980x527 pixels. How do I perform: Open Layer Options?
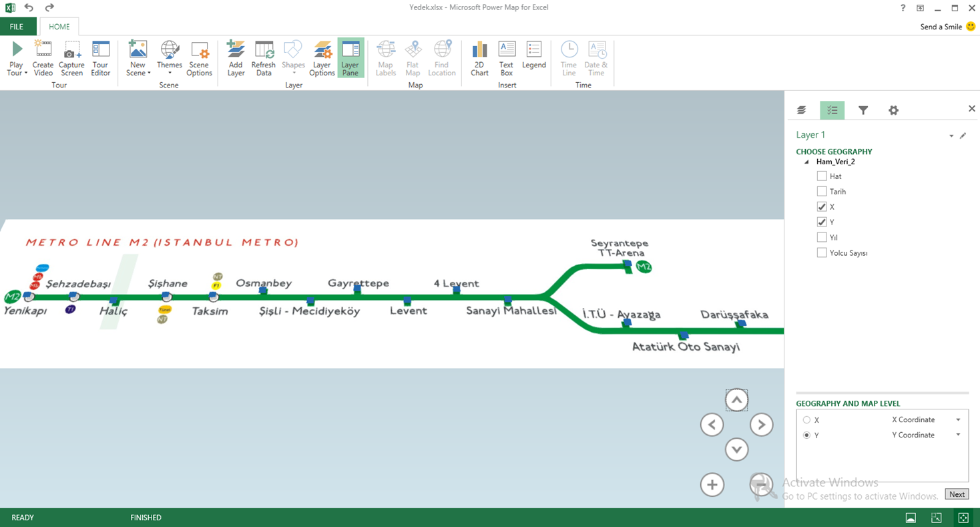pyautogui.click(x=322, y=59)
